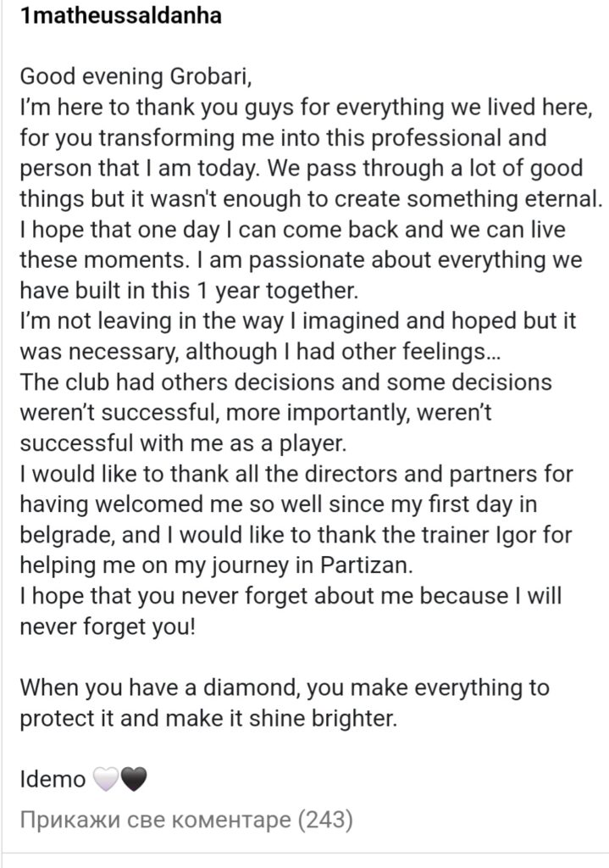Click the line 'successful with me as a player.'
Viewport: 609px width, 868px height.
point(183,443)
